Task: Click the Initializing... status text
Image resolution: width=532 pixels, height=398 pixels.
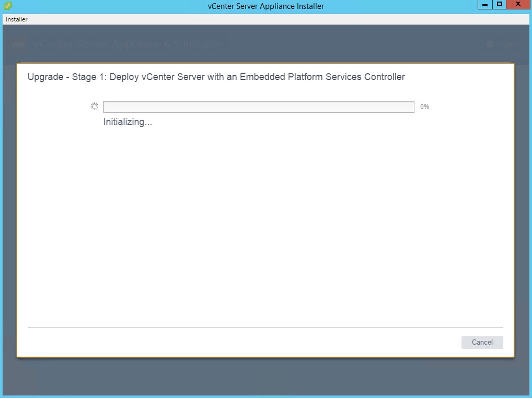Action: 128,122
